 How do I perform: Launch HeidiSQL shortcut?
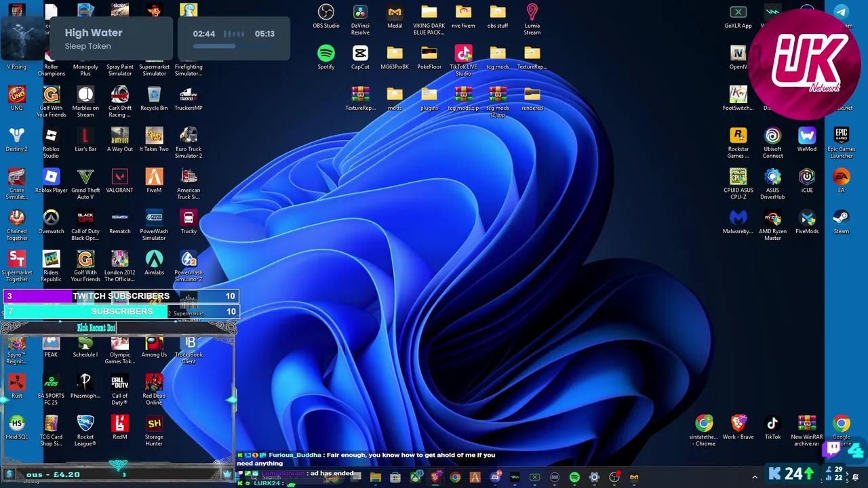click(17, 428)
